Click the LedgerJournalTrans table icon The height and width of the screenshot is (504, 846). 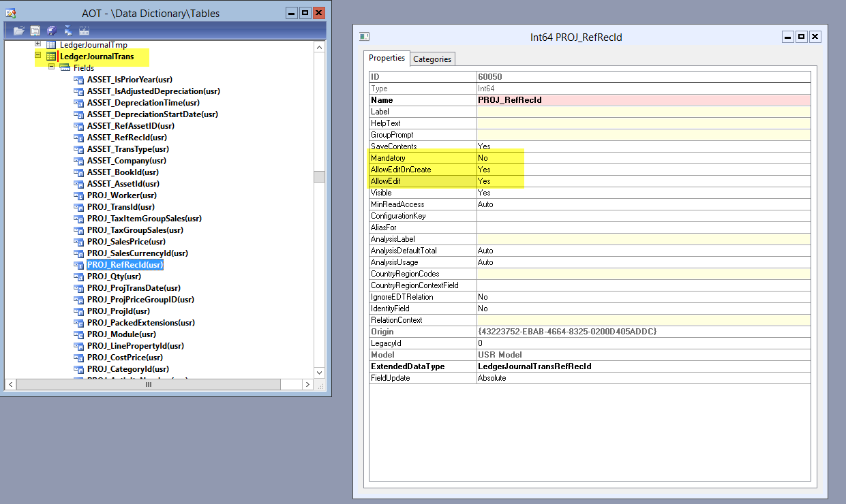(51, 57)
